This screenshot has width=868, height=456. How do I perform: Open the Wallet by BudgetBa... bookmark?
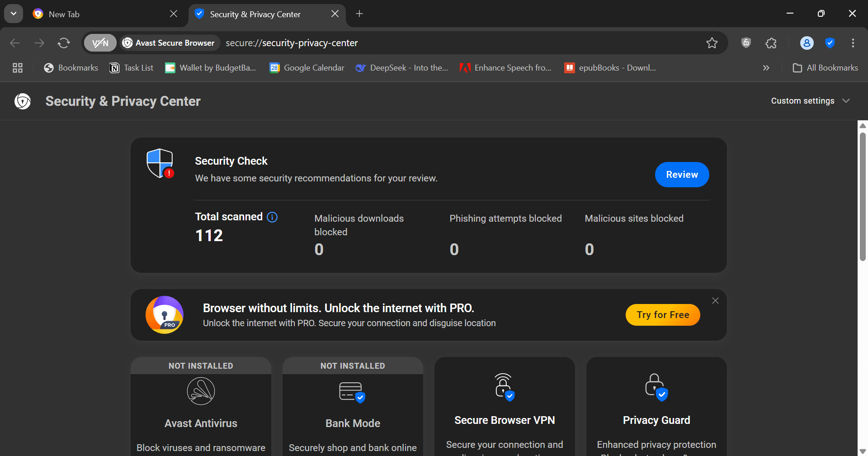(x=211, y=68)
